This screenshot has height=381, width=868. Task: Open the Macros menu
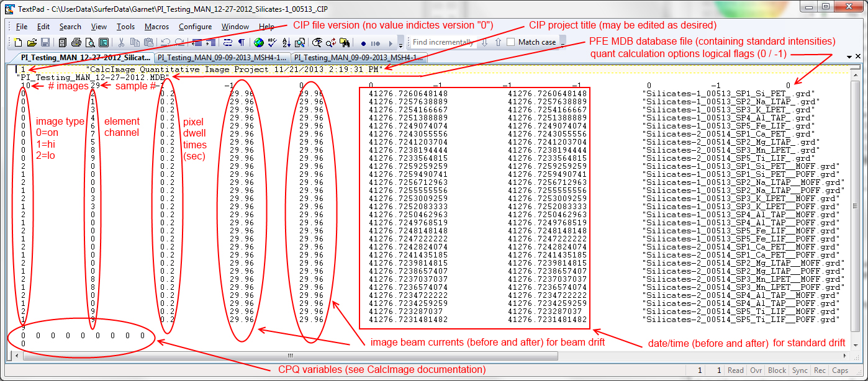tap(156, 27)
